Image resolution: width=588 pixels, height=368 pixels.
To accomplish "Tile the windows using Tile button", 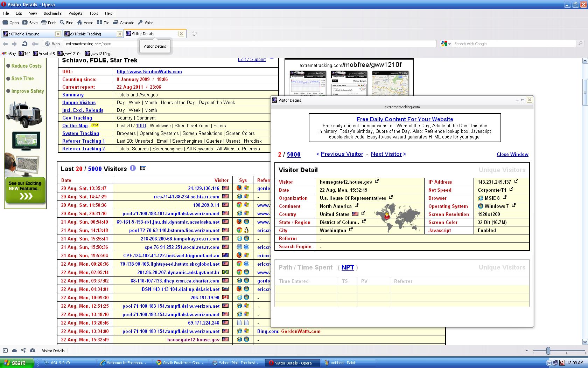I will coord(103,22).
